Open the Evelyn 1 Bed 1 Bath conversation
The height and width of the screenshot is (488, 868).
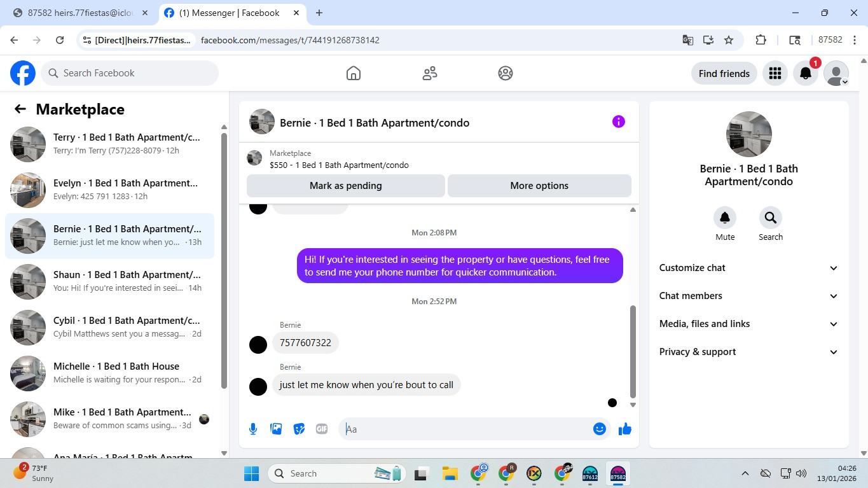(x=109, y=190)
